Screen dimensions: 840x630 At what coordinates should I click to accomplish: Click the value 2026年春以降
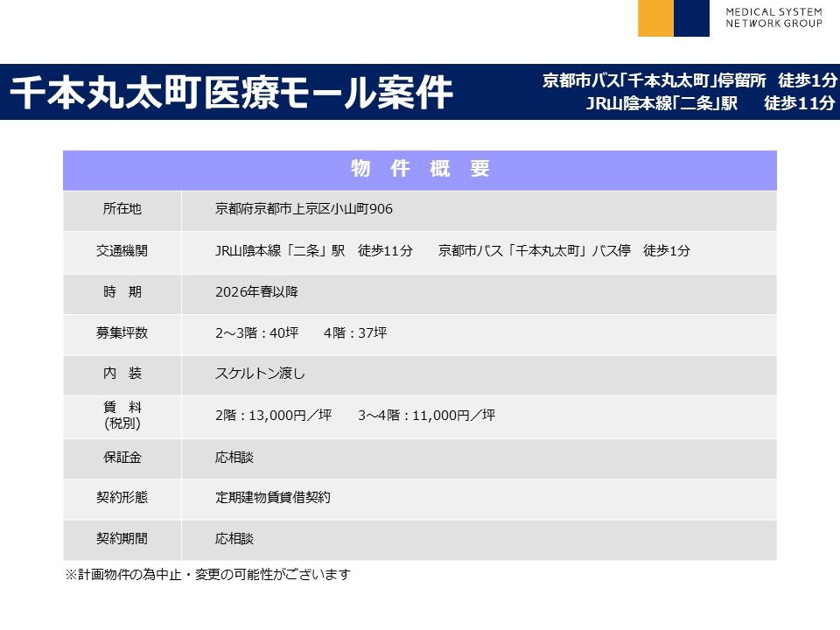click(256, 292)
